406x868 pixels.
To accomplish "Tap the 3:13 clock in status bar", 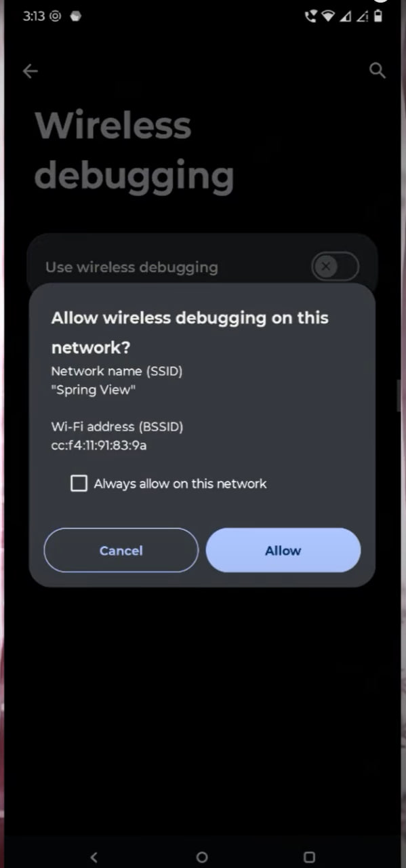I will pos(34,16).
